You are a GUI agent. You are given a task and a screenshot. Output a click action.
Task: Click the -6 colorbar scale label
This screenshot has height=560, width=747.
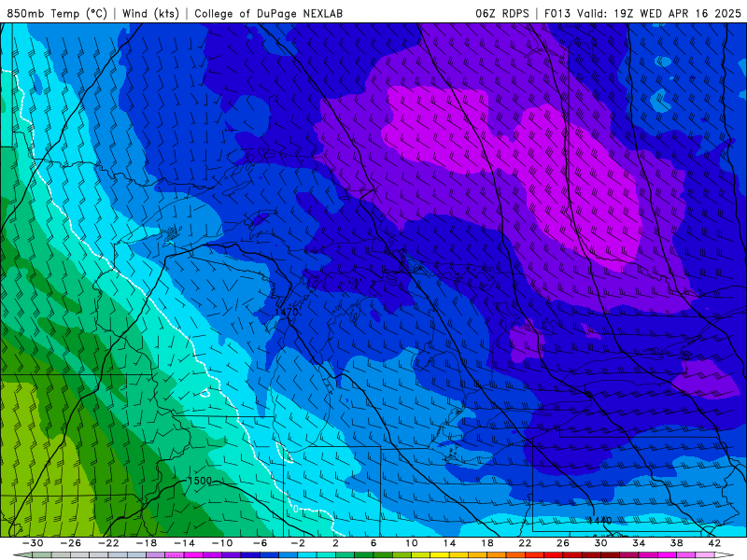coord(261,543)
